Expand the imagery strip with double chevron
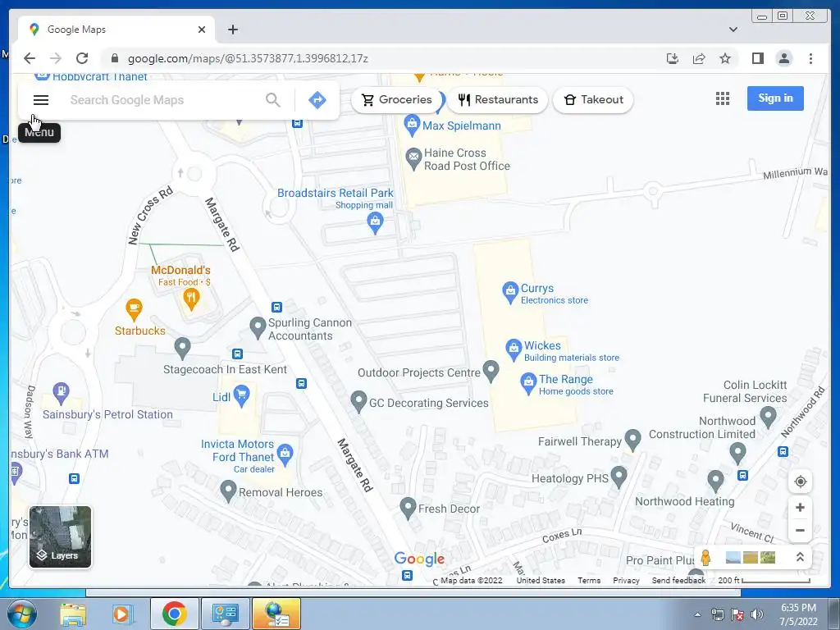The width and height of the screenshot is (840, 630). click(x=800, y=557)
